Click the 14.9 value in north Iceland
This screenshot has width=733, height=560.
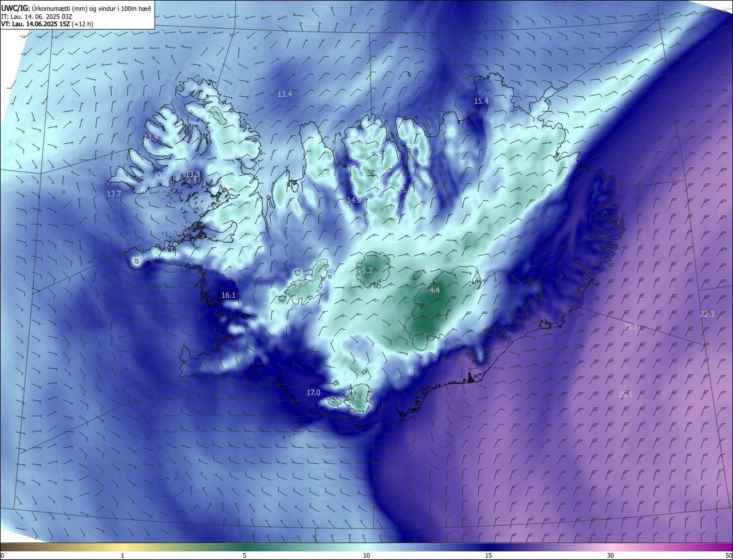(x=354, y=200)
